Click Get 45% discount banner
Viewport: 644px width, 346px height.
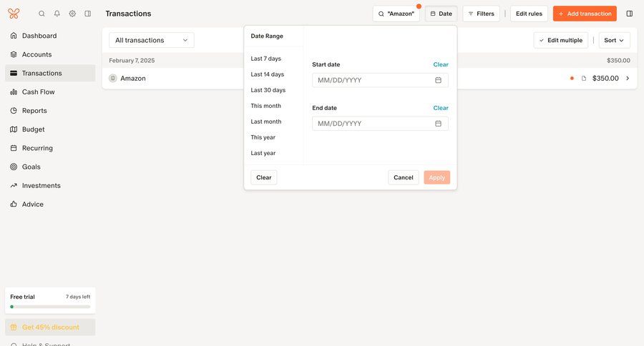pyautogui.click(x=50, y=327)
